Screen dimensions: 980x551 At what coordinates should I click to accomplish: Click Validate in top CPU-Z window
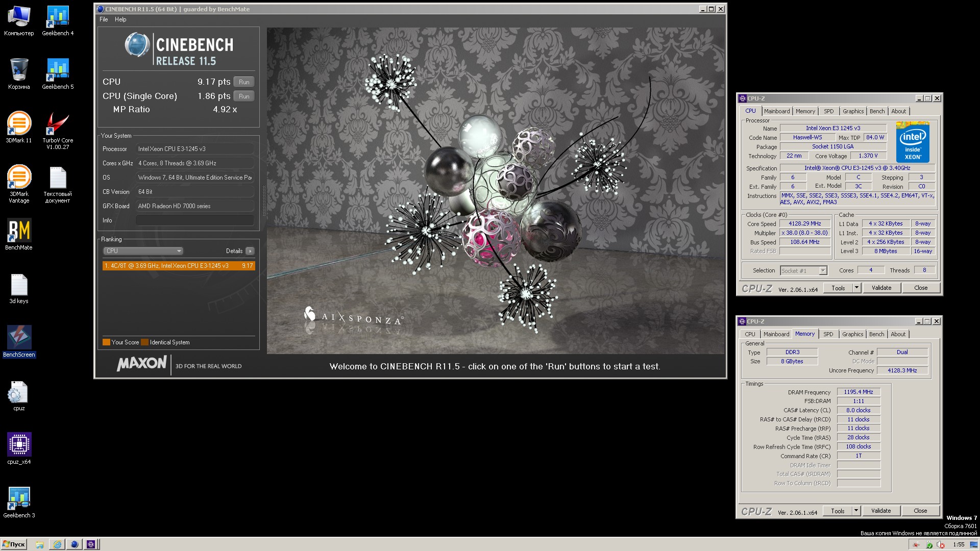(881, 288)
